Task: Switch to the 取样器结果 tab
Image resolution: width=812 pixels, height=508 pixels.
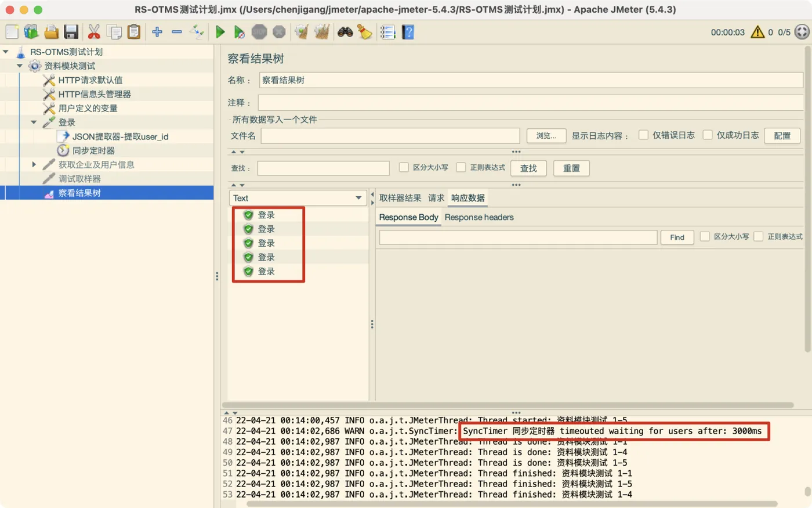Action: 400,198
